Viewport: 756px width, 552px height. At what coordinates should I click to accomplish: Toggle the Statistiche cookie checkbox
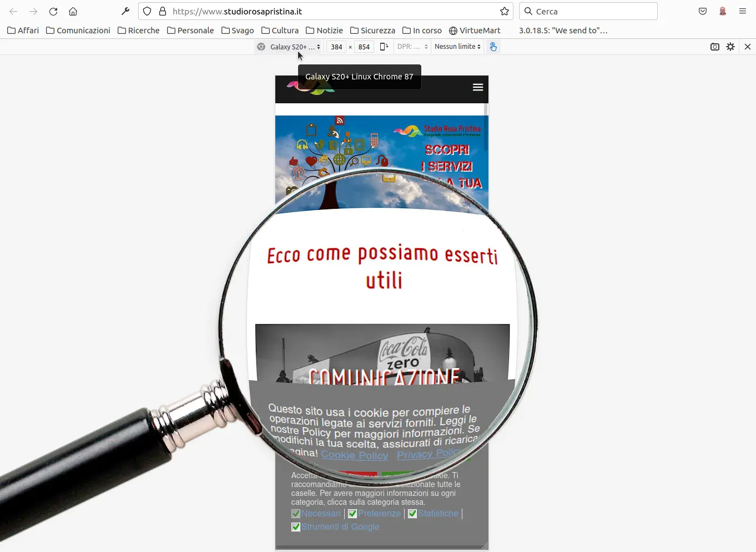[412, 514]
